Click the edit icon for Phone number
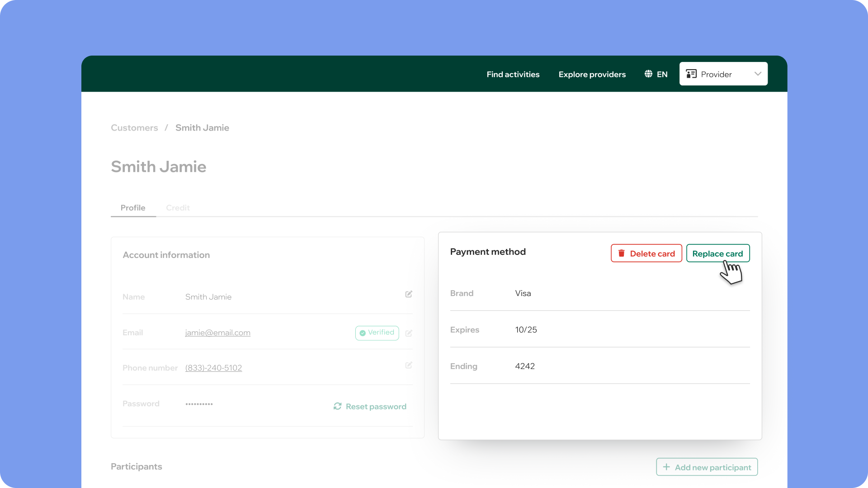This screenshot has width=868, height=488. (409, 365)
